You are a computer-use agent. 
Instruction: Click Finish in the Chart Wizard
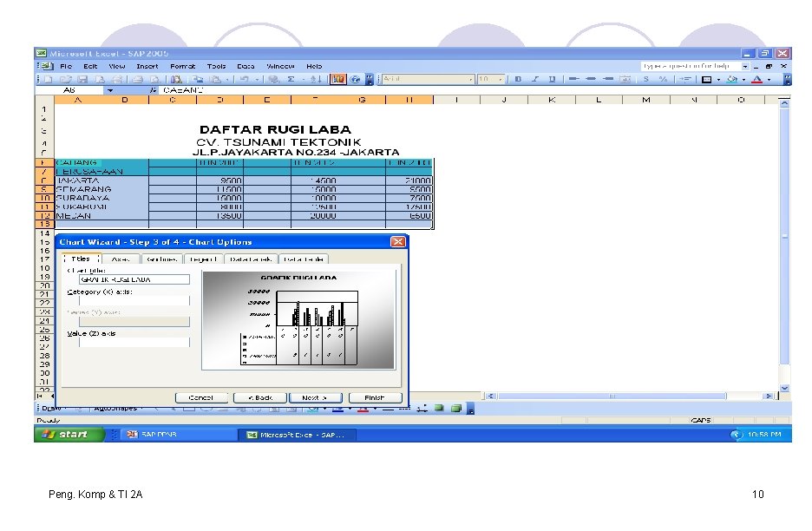click(375, 398)
